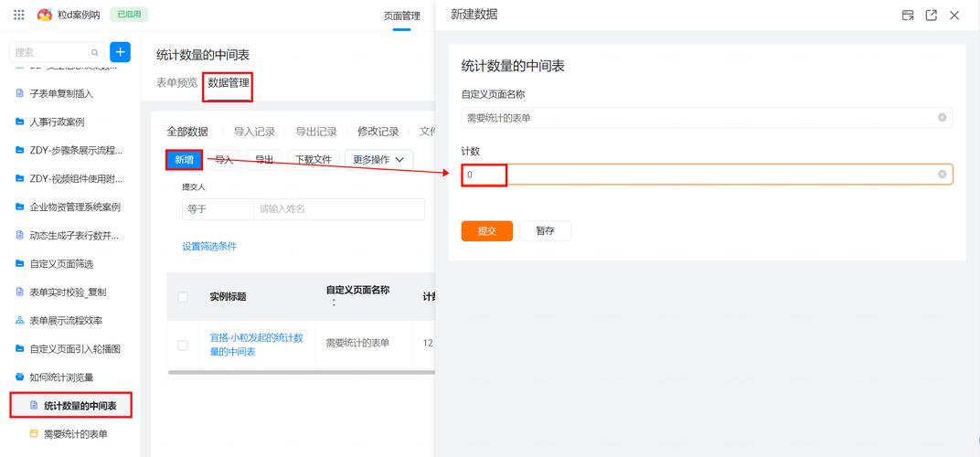Viewport: 980px width, 457px height.
Task: Click the form icon of 统计数量的中间表
Action: coord(34,406)
